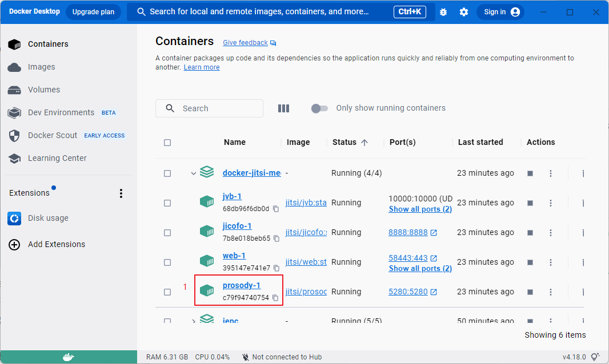This screenshot has height=364, width=609.
Task: Click the Ctrl+K shortcut badge
Action: point(410,12)
